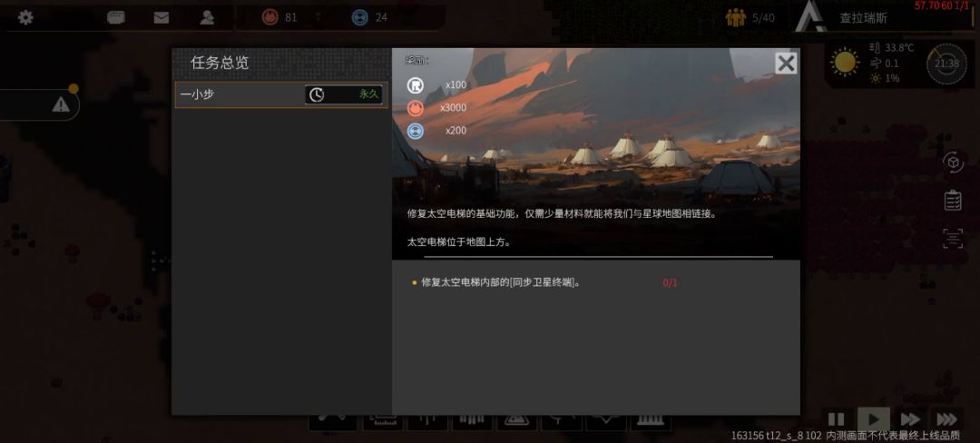This screenshot has width=980, height=443.
Task: Click the 查拉瑞斯 faction name
Action: point(863,18)
